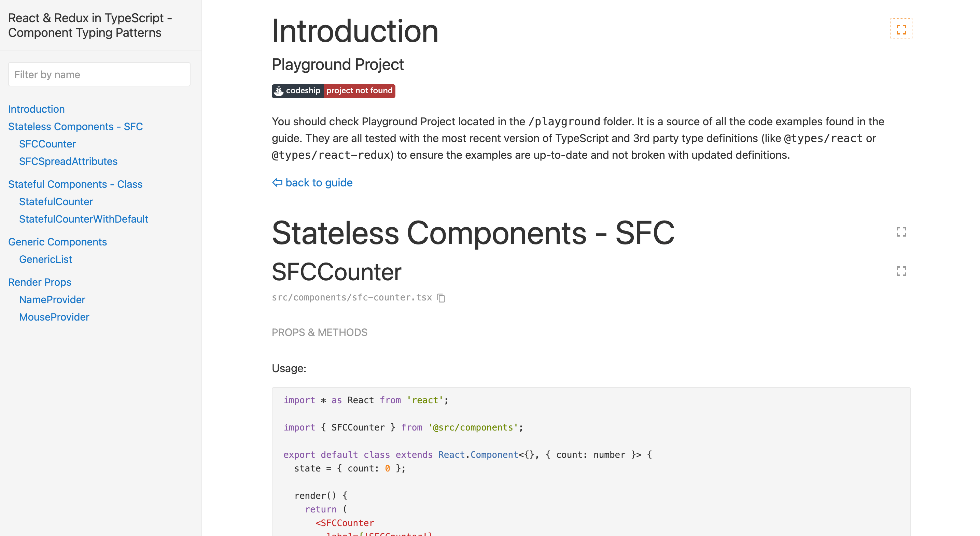The image size is (980, 536).
Task: Select Render Props section link
Action: coord(40,282)
